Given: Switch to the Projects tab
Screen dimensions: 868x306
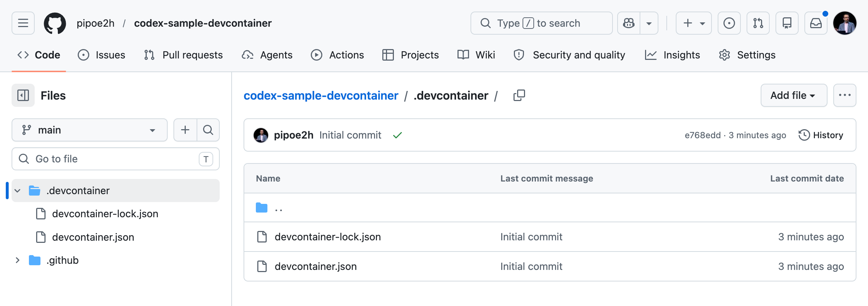Looking at the screenshot, I should [411, 55].
